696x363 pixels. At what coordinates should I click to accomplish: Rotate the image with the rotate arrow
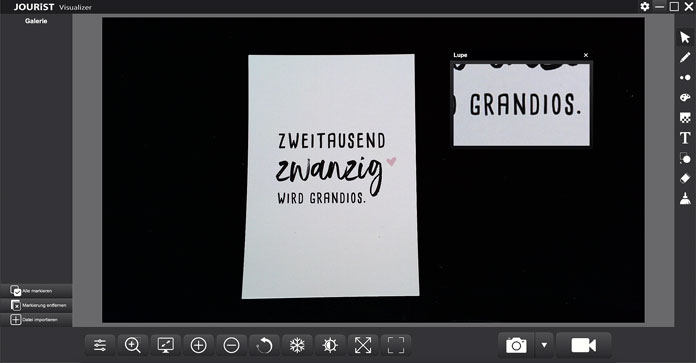pos(264,345)
